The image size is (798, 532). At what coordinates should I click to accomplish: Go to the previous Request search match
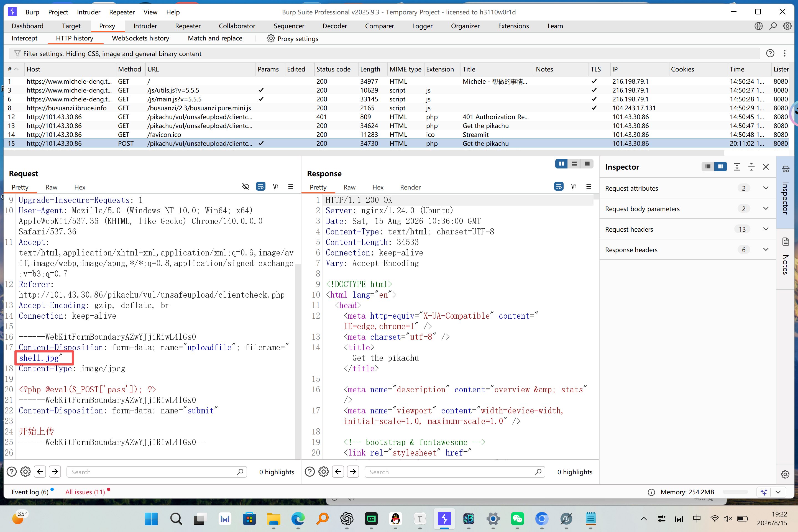coord(40,472)
